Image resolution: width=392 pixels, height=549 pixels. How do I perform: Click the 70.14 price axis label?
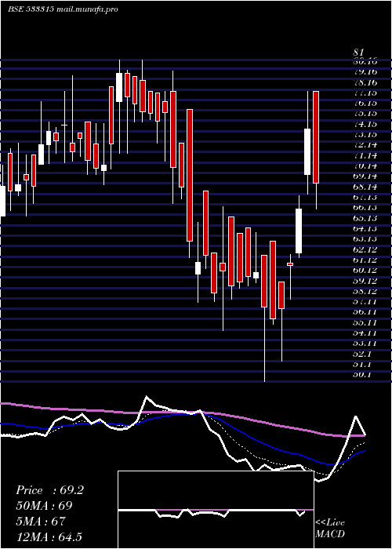[x=365, y=165]
